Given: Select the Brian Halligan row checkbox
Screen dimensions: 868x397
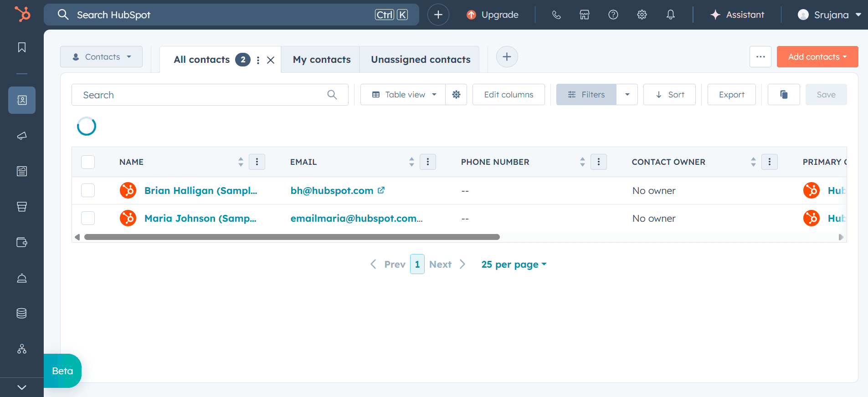Looking at the screenshot, I should [x=88, y=190].
